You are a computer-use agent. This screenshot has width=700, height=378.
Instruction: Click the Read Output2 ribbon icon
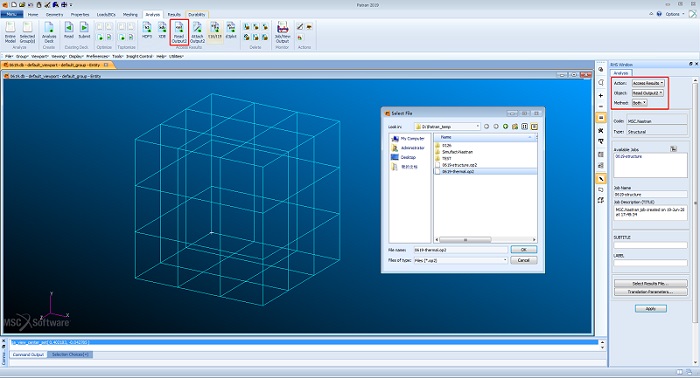[179, 32]
